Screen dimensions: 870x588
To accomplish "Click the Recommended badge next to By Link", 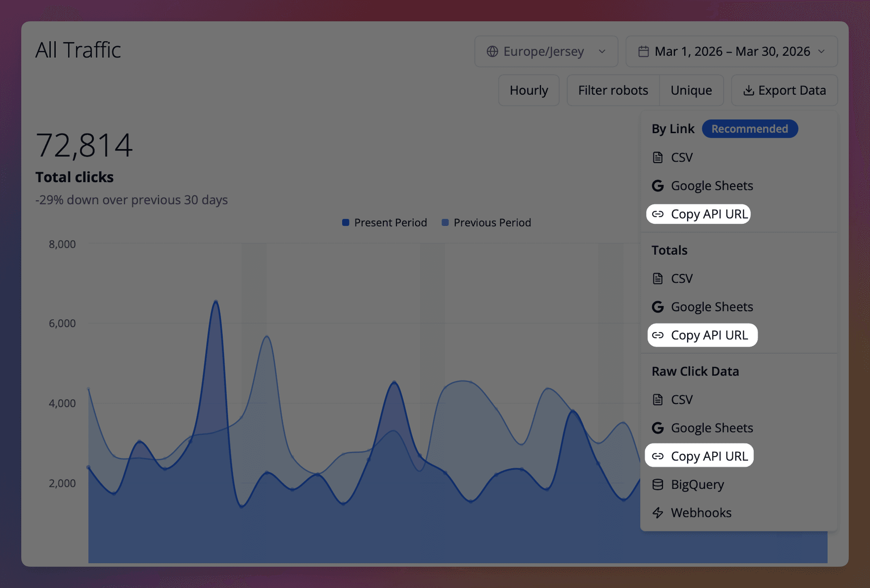I will pos(750,129).
